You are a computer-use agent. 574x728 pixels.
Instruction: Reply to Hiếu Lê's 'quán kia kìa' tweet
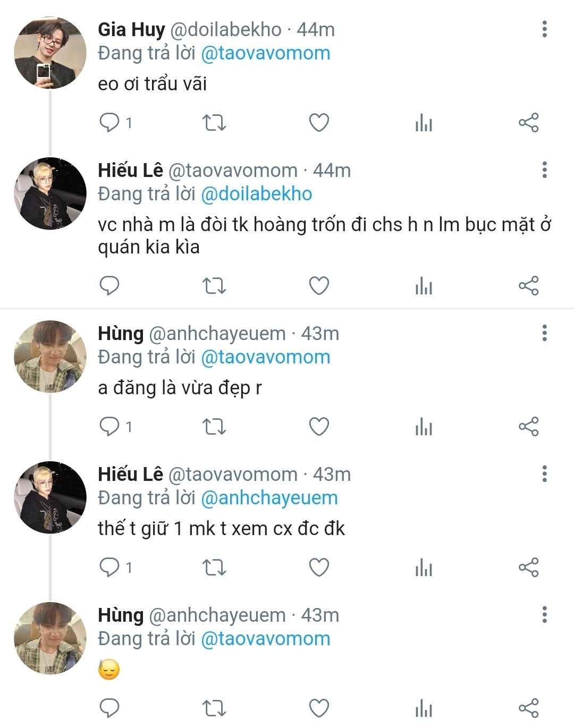[109, 286]
